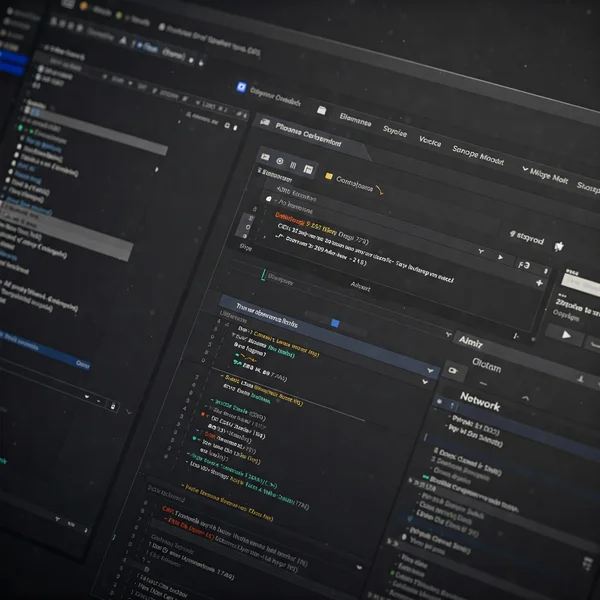
Task: Click the Adoert label
Action: (x=360, y=287)
